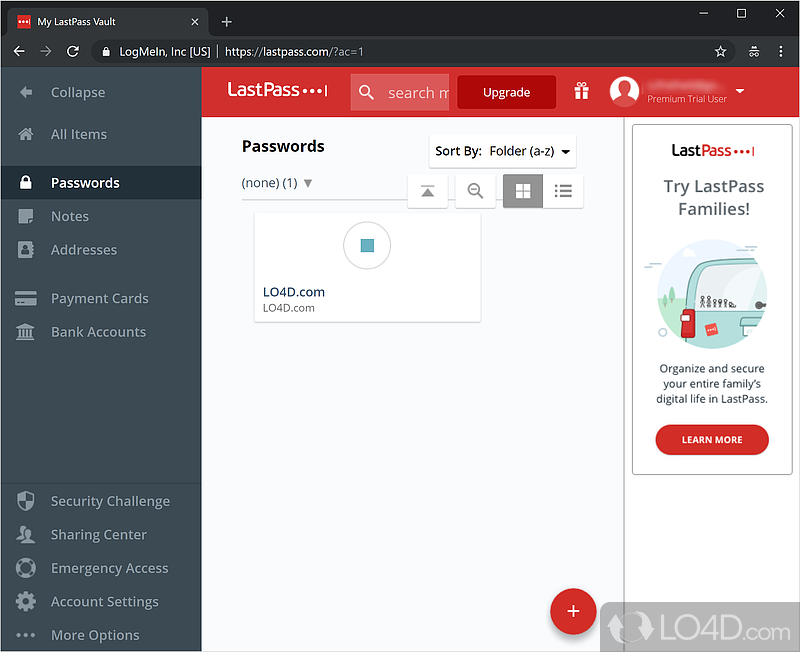Viewport: 800px width, 652px height.
Task: Switch to list view
Action: 563,191
